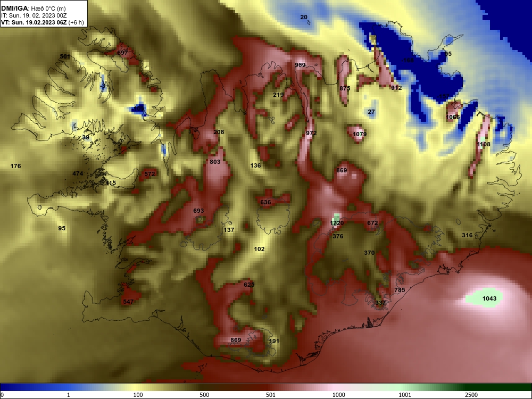The image size is (532, 399).
Task: Click the 376 map value
Action: (x=338, y=236)
